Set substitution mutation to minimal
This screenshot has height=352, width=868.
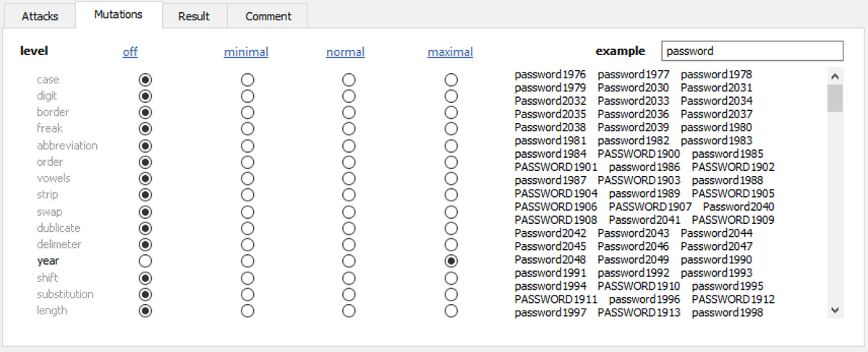click(247, 294)
